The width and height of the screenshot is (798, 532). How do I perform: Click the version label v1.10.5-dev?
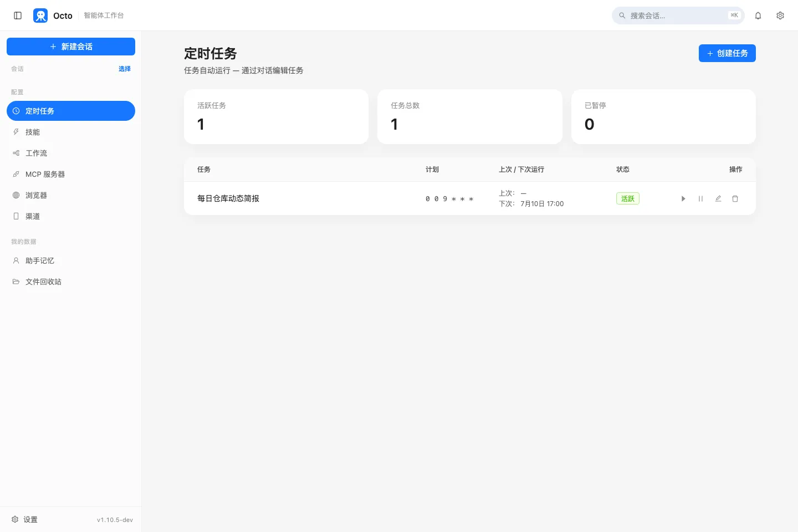(115, 520)
